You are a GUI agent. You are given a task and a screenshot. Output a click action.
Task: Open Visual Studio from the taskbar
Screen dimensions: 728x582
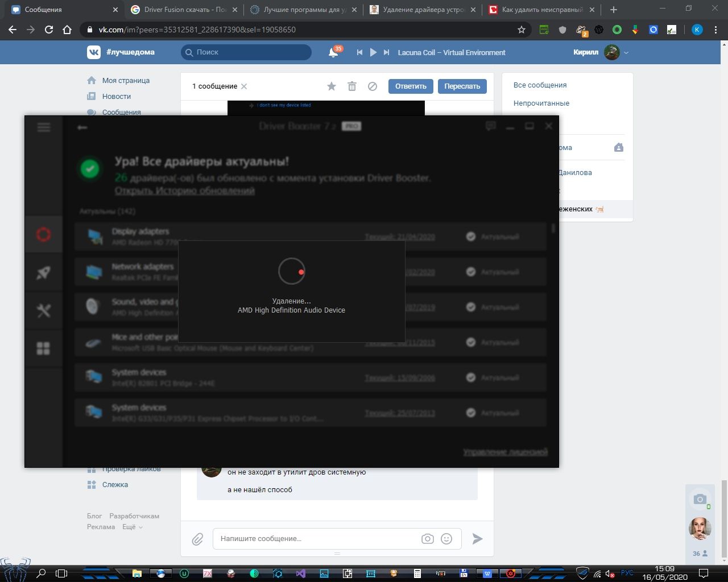[x=301, y=573]
